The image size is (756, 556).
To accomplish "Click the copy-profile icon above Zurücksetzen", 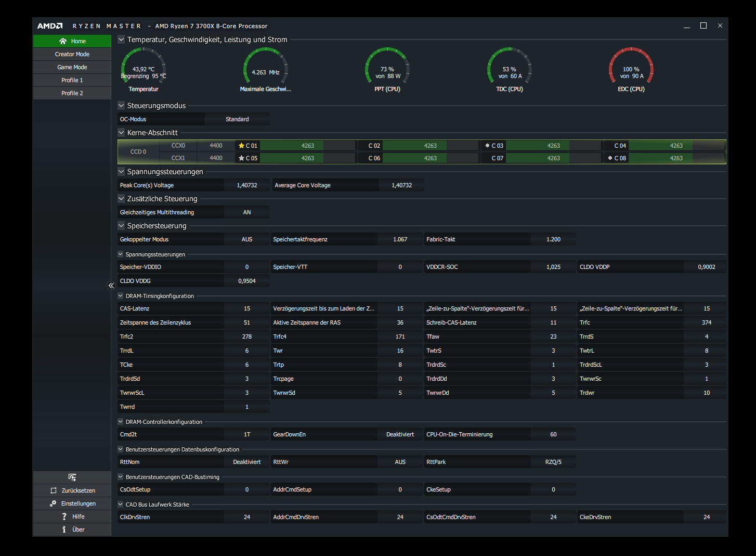I will [72, 477].
